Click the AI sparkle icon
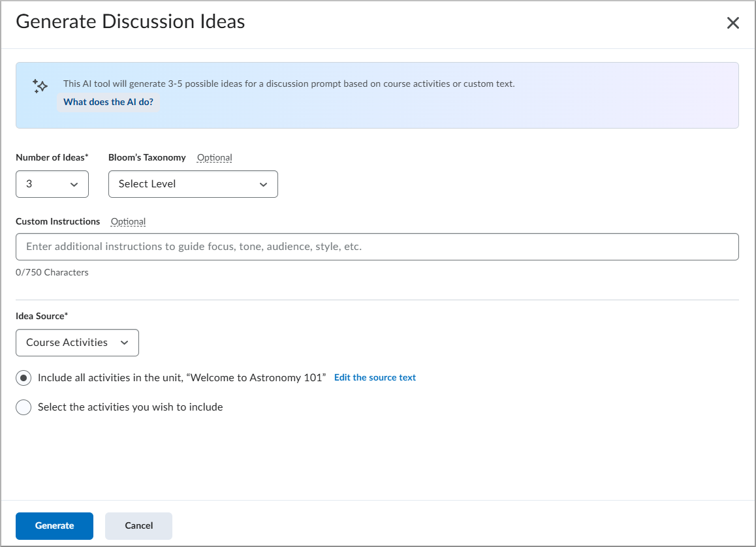The width and height of the screenshot is (756, 547). (x=39, y=86)
